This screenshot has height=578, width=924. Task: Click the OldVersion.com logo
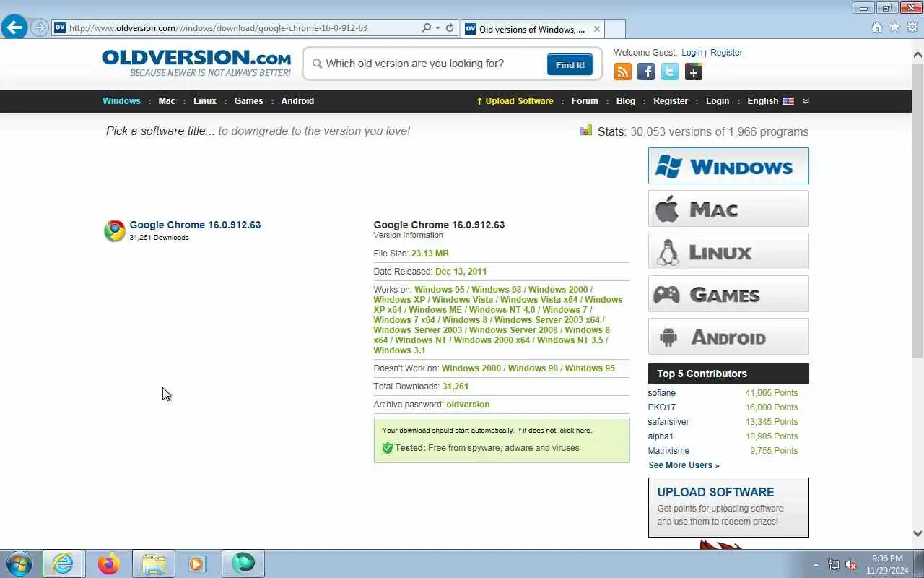[196, 63]
